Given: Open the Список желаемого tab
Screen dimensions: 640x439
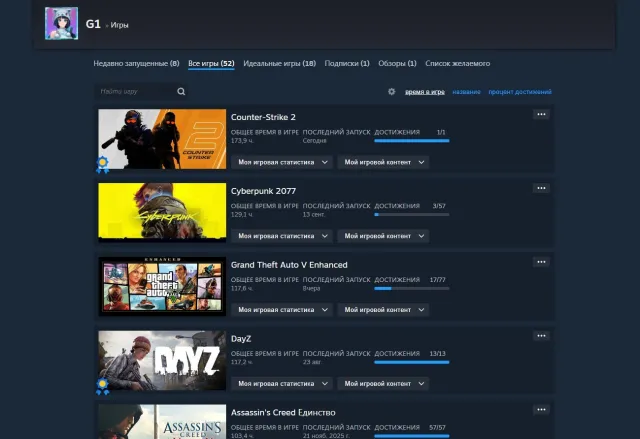Looking at the screenshot, I should pos(458,63).
